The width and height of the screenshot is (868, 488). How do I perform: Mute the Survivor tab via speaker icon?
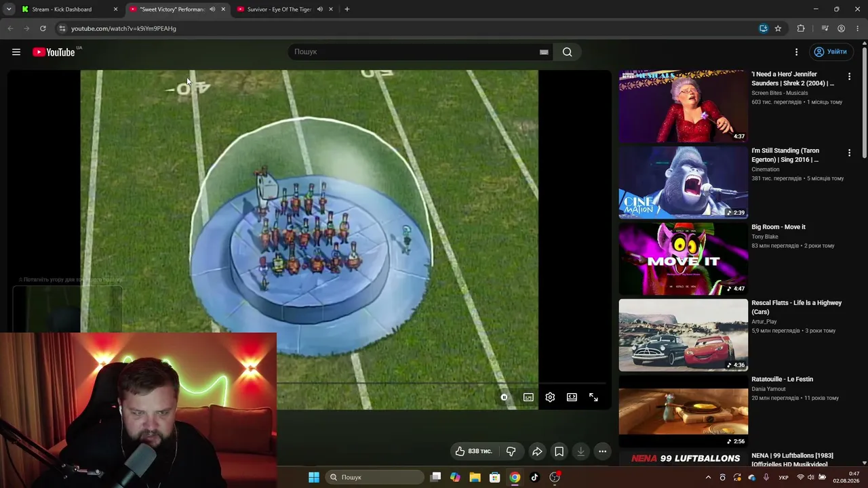click(x=319, y=9)
